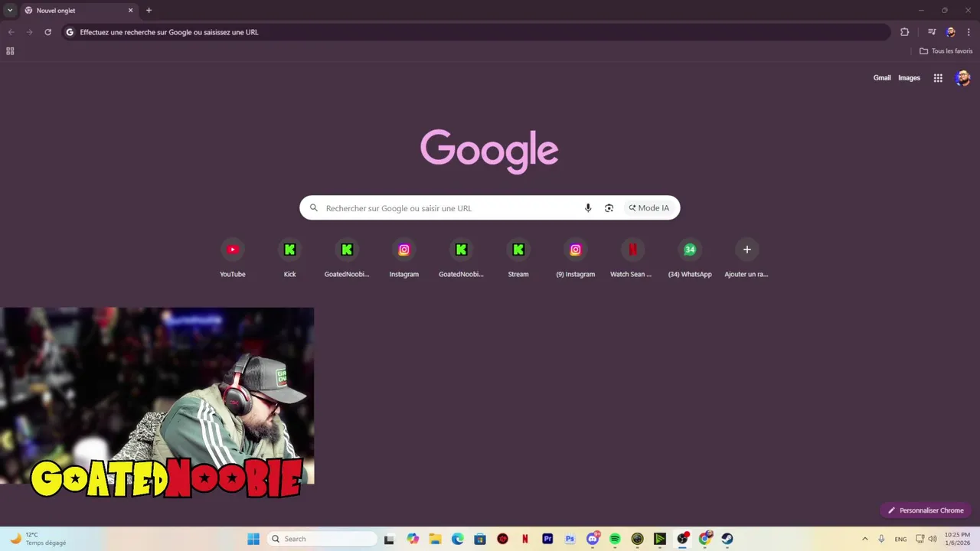Click the magnifier icon in the Google search box

314,208
